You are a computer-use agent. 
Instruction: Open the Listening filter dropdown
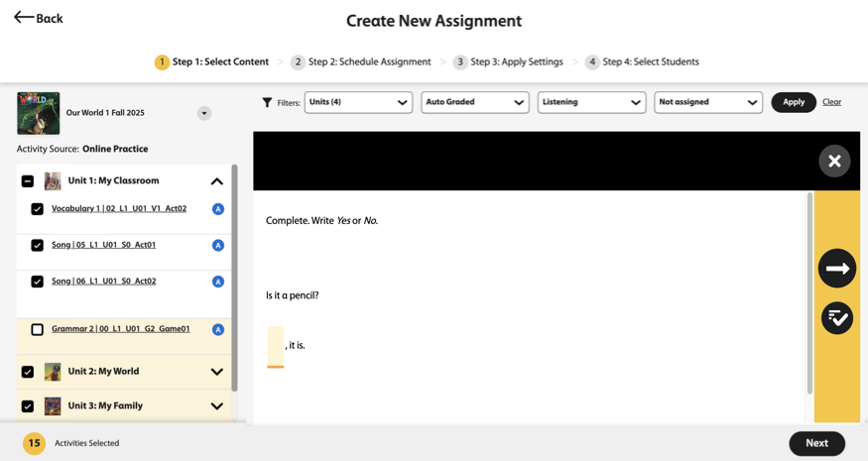(x=592, y=102)
